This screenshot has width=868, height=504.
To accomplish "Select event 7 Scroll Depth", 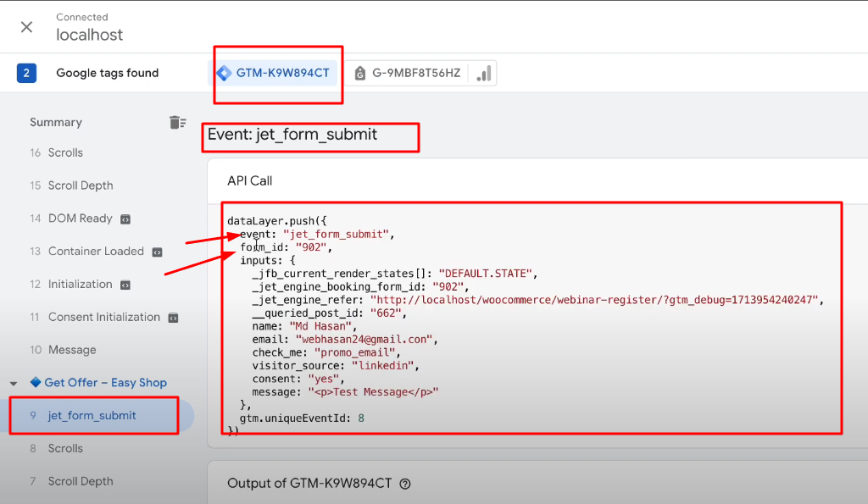I will tap(71, 481).
